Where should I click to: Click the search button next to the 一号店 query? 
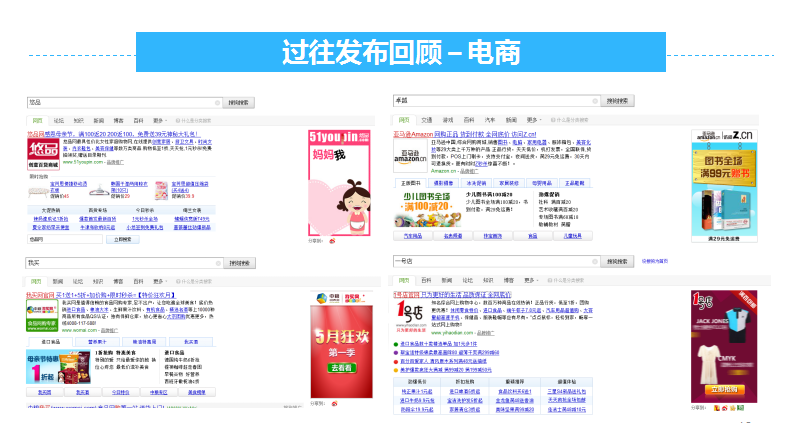pyautogui.click(x=617, y=262)
